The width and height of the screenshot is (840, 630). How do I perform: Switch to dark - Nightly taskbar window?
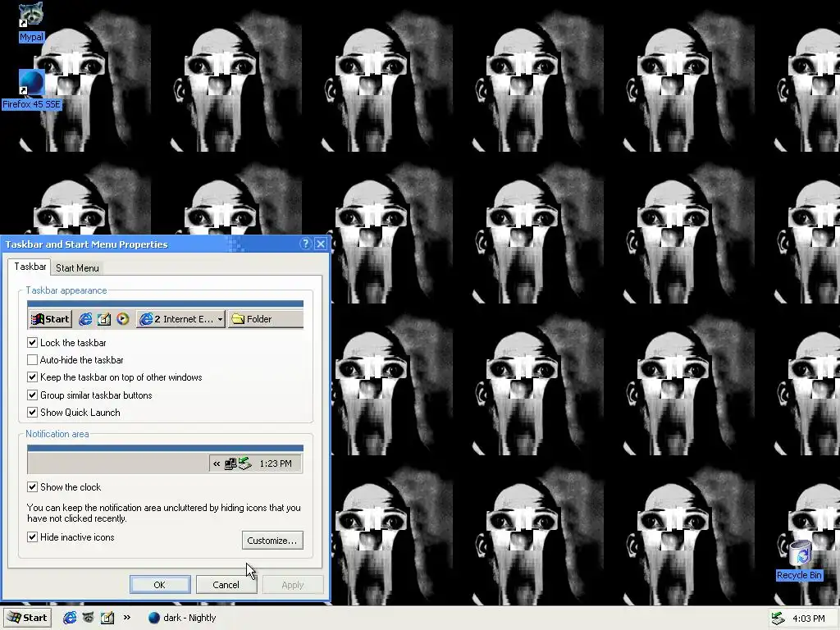pyautogui.click(x=182, y=618)
